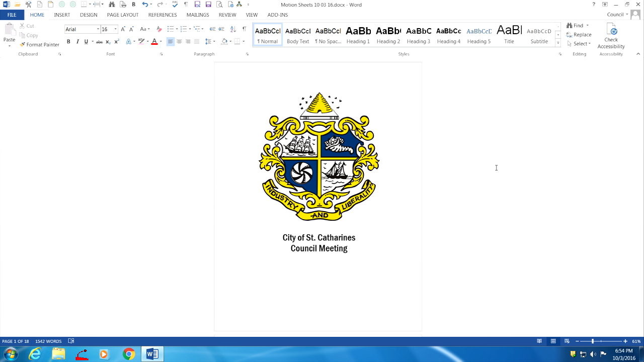Toggle Show/Hide paragraph marks in ribbon
The height and width of the screenshot is (362, 644).
point(244,29)
